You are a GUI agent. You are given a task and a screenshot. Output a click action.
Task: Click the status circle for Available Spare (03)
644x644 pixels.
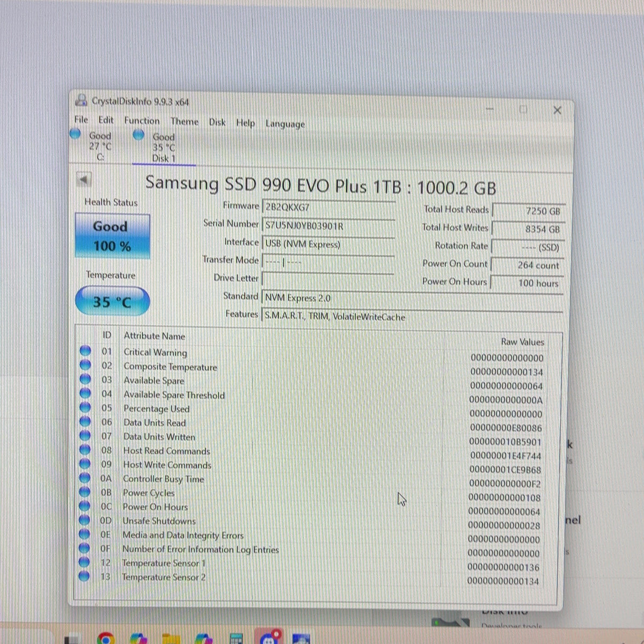tap(85, 379)
